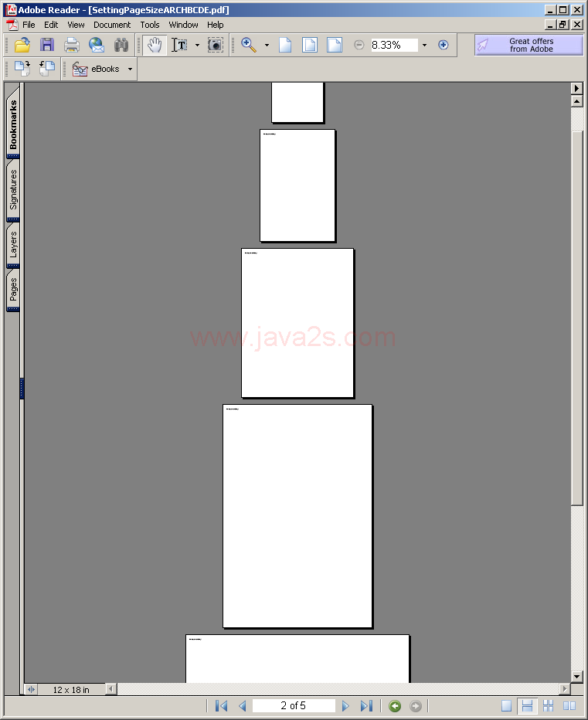Switch to Continuous page layout

pyautogui.click(x=528, y=706)
